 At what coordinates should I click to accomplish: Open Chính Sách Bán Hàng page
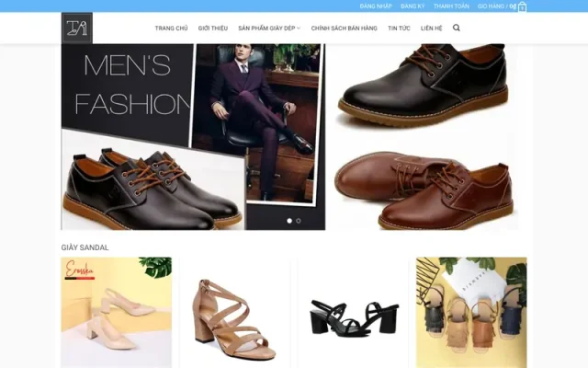pyautogui.click(x=344, y=29)
